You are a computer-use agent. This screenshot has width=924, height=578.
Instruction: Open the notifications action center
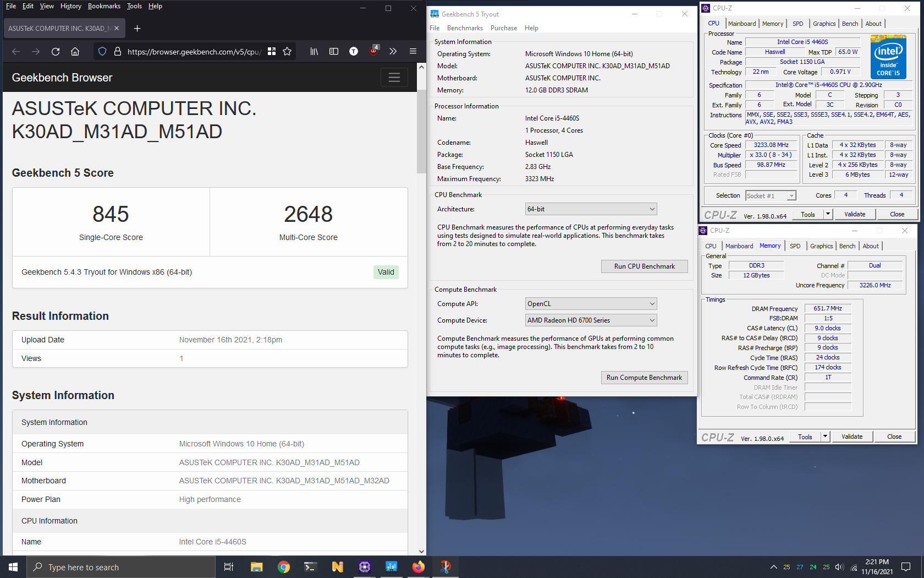[906, 567]
